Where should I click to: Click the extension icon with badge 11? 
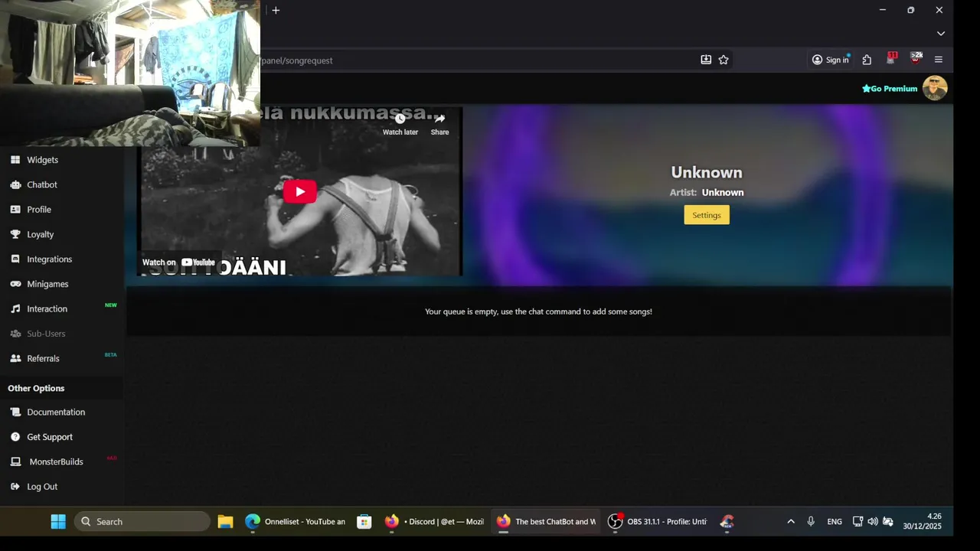[x=891, y=59]
